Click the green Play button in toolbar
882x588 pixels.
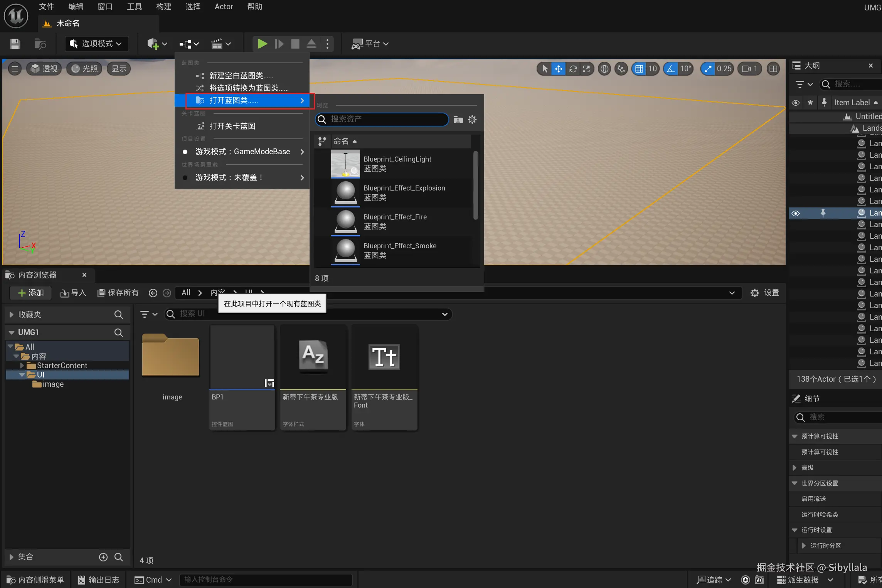point(262,44)
